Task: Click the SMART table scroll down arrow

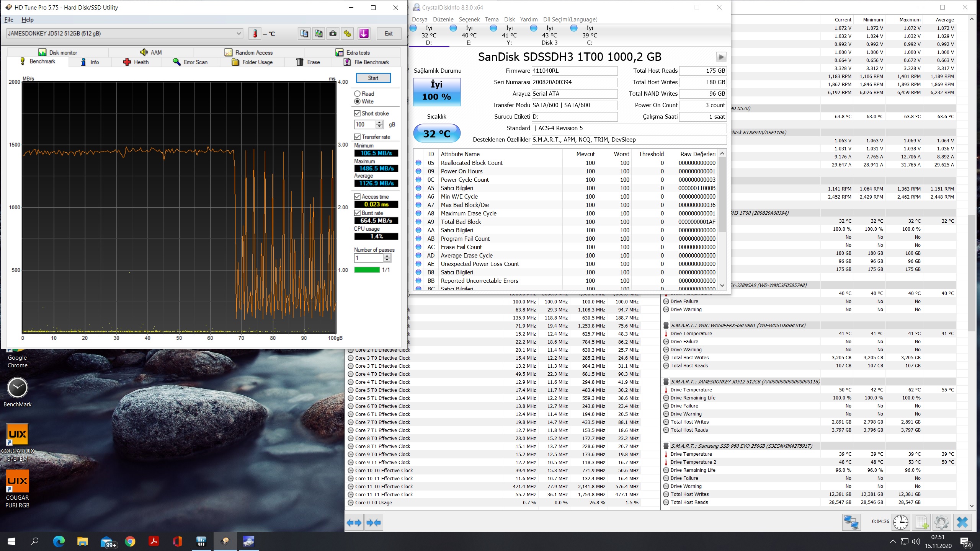Action: point(722,285)
